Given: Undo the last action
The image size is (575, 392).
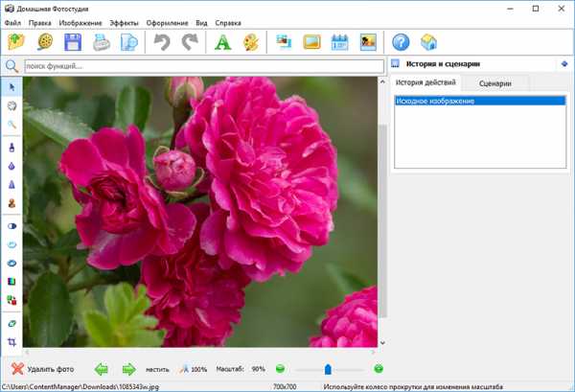Looking at the screenshot, I should click(x=161, y=42).
